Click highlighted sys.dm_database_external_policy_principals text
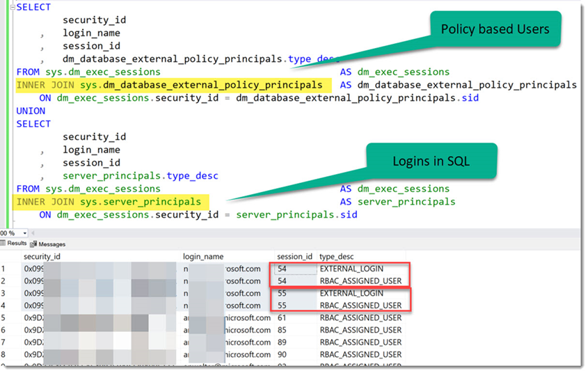The height and width of the screenshot is (373, 588). click(201, 85)
